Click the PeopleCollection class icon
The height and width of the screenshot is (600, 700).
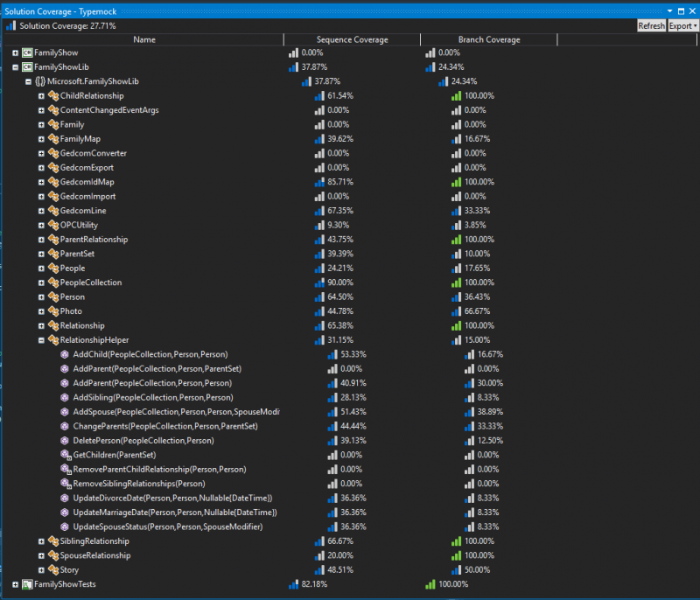click(x=53, y=283)
